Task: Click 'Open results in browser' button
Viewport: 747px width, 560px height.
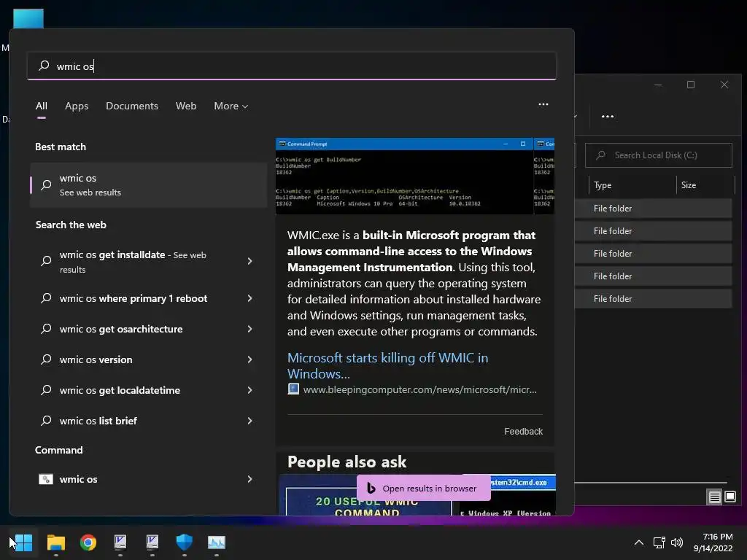Action: pos(424,488)
